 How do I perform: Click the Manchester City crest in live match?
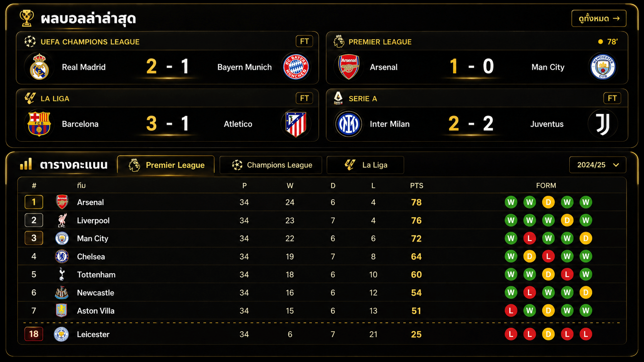point(603,67)
